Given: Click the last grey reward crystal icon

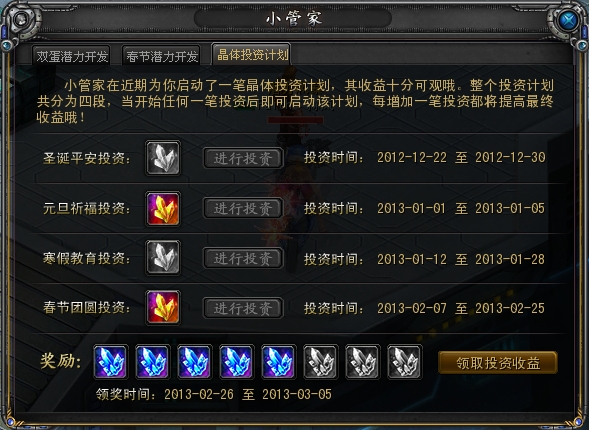Looking at the screenshot, I should coord(405,362).
